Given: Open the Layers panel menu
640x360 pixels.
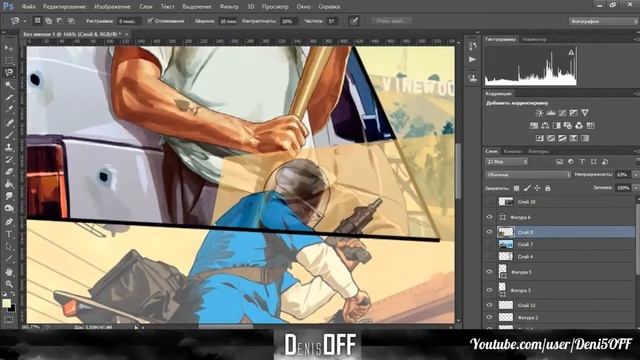Looking at the screenshot, I should 636,151.
